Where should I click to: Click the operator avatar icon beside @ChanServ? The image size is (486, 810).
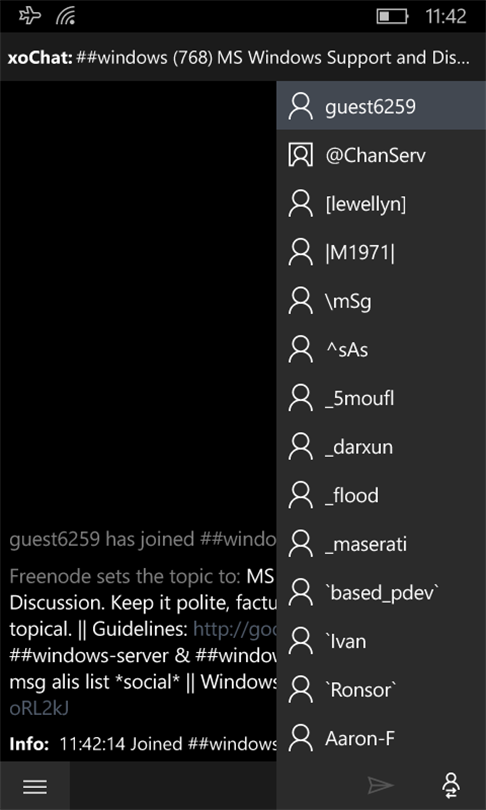(301, 155)
